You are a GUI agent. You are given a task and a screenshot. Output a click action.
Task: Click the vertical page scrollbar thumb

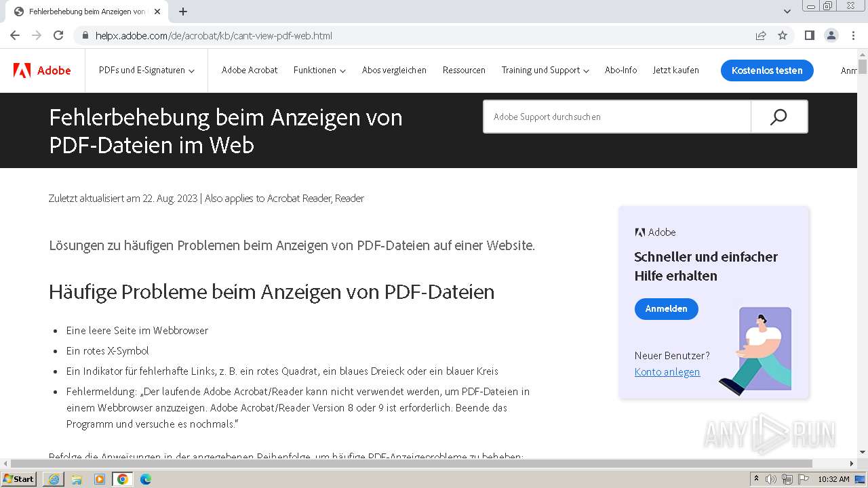863,66
